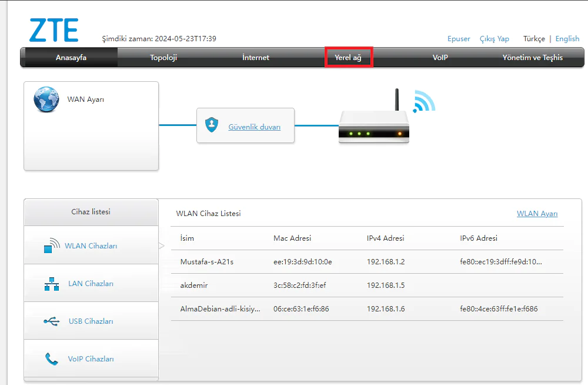Click the WiFi signal icon beside the router

[425, 102]
